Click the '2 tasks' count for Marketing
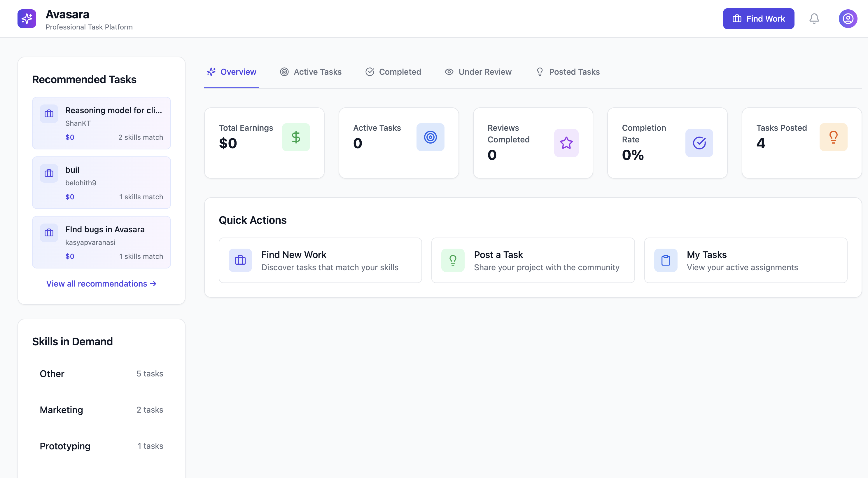The height and width of the screenshot is (478, 868). [150, 410]
